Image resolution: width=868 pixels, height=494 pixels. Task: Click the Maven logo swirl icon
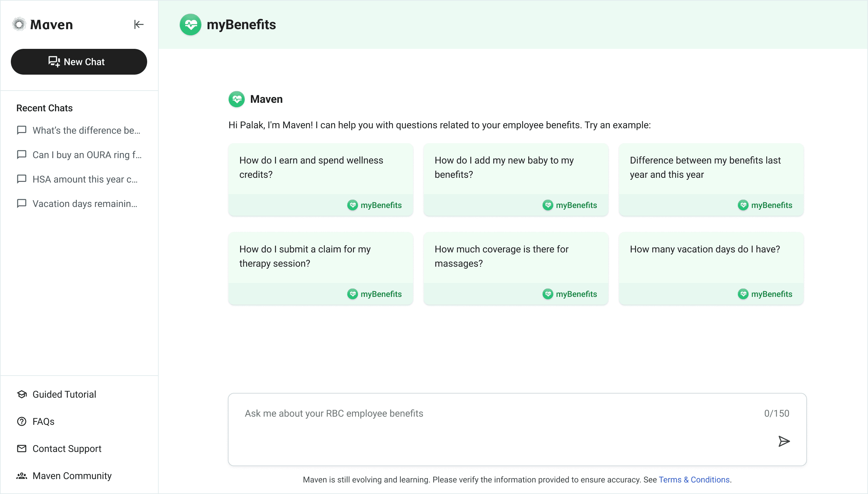(x=19, y=24)
